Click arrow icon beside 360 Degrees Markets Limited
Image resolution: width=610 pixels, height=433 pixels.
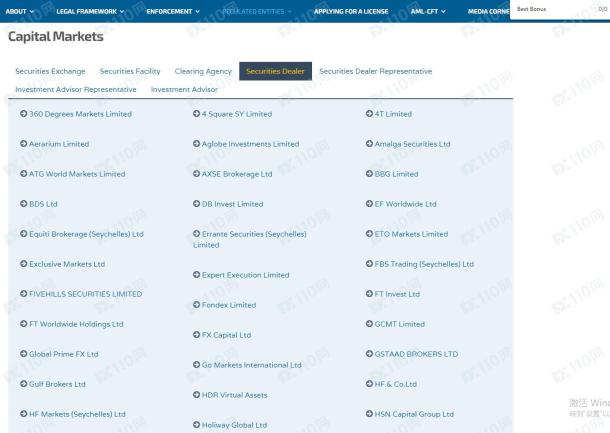point(24,114)
